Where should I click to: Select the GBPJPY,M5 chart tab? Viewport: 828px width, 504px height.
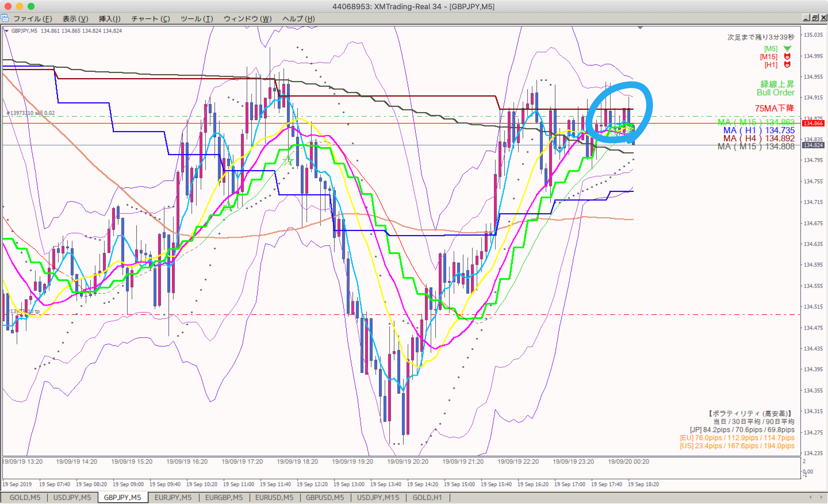pyautogui.click(x=123, y=497)
